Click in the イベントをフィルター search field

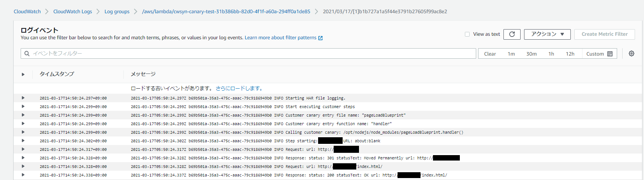(x=248, y=54)
